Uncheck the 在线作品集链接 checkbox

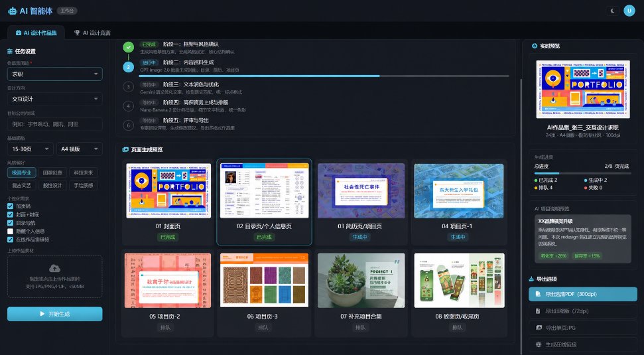(10, 240)
